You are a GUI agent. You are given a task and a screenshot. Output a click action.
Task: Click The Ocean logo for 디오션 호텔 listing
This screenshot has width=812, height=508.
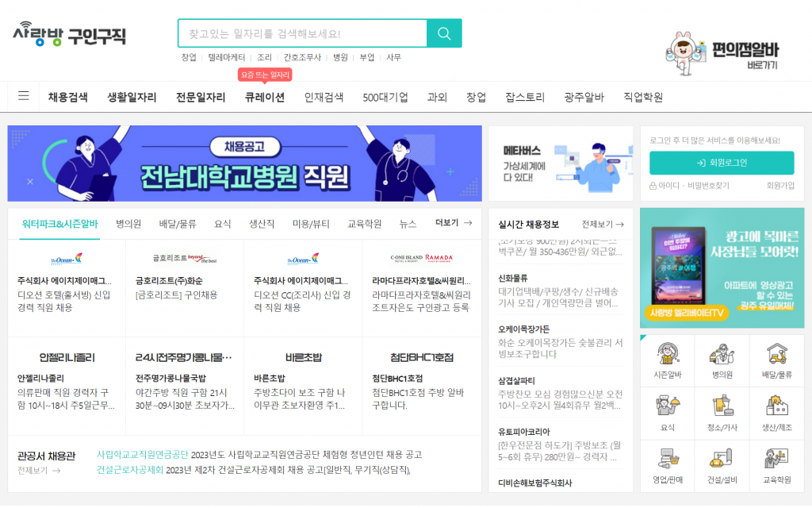pyautogui.click(x=67, y=258)
